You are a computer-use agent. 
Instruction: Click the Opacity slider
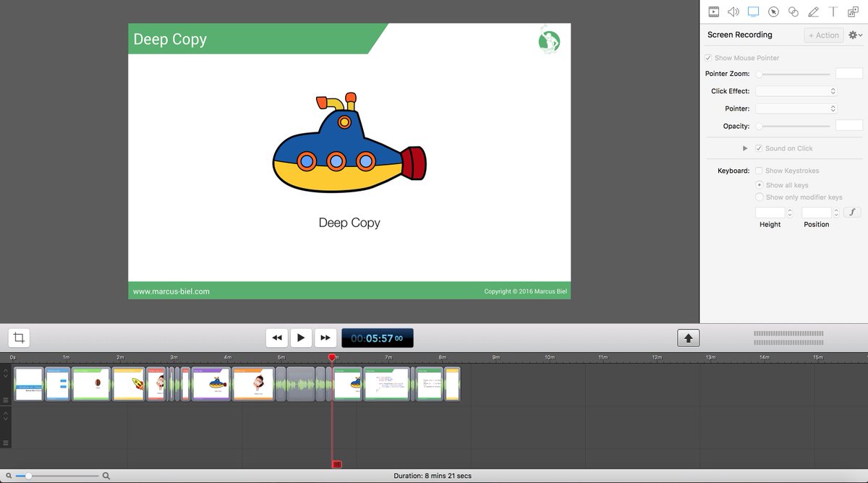coord(793,126)
